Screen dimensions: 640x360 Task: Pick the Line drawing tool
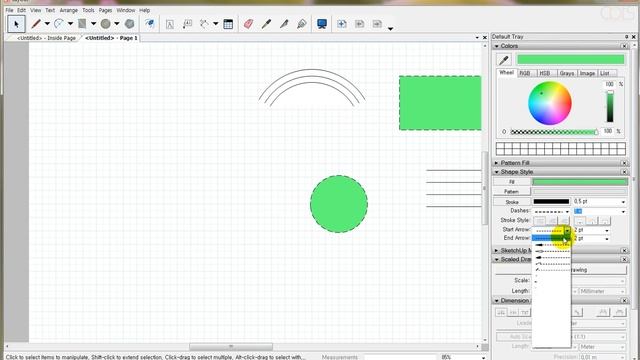[x=36, y=24]
